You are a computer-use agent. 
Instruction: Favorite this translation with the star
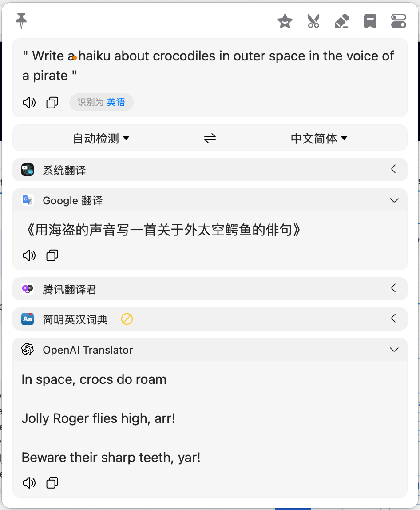285,21
